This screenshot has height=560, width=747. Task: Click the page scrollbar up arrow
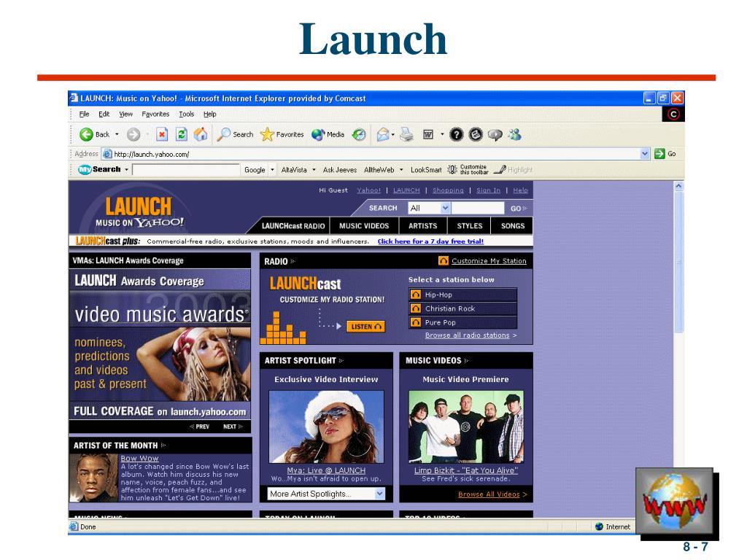tap(679, 186)
